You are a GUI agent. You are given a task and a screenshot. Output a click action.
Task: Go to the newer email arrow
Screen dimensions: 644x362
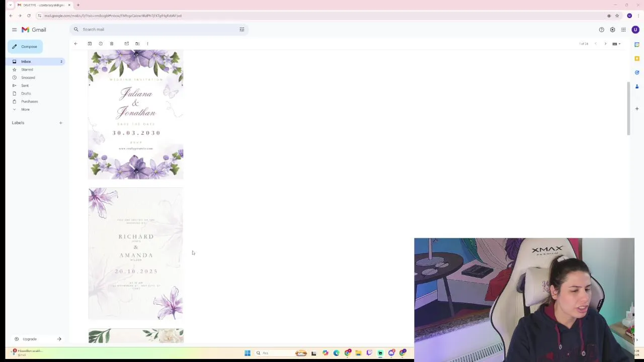596,44
